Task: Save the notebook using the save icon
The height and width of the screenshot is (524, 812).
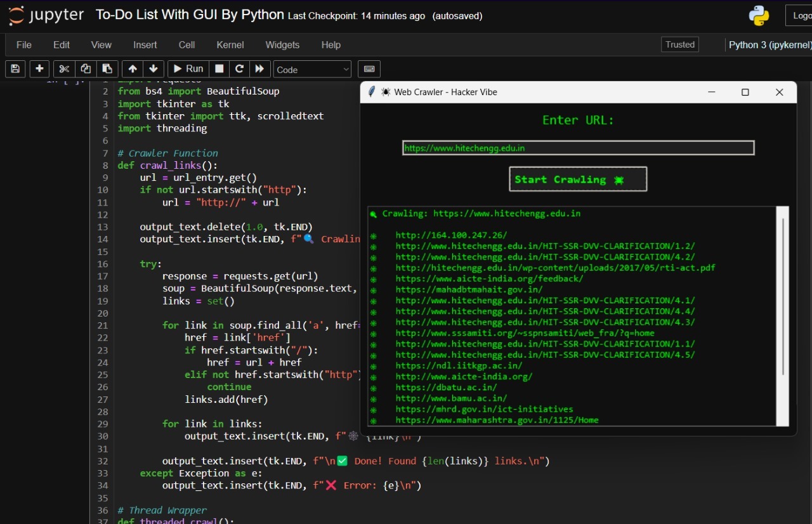Action: point(15,69)
